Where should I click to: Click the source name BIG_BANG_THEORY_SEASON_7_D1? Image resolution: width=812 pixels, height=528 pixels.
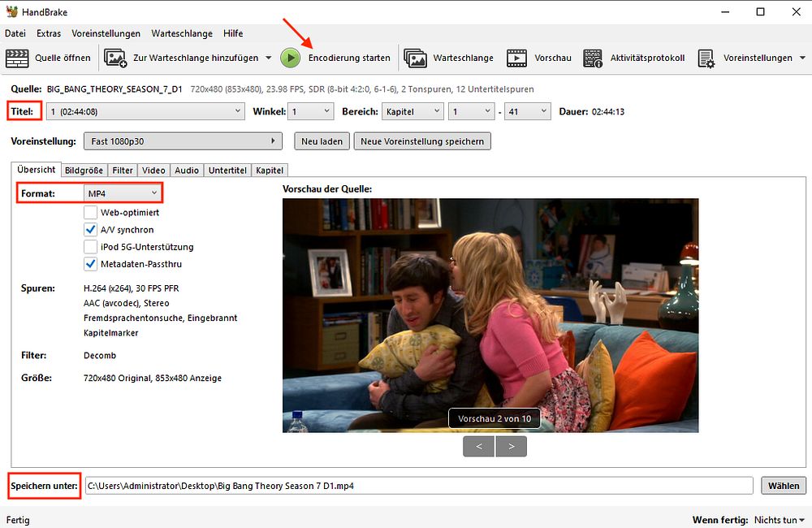[114, 89]
